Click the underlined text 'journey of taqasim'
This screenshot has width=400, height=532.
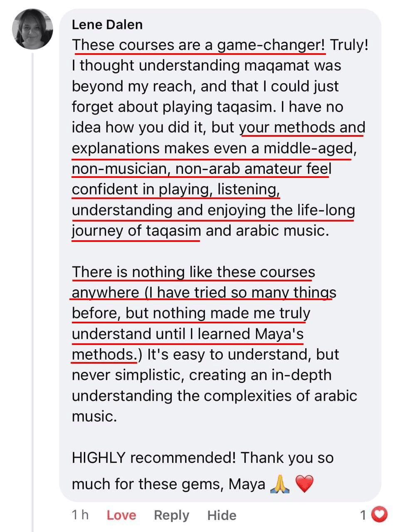[x=136, y=231]
